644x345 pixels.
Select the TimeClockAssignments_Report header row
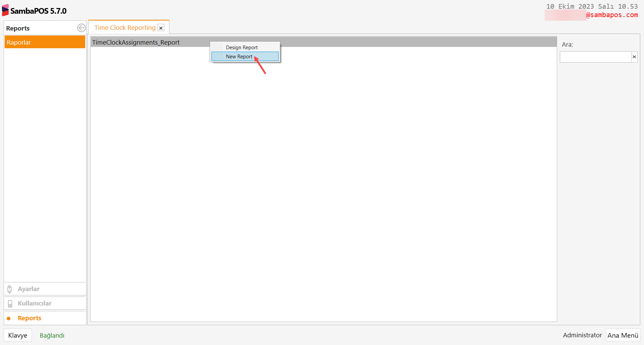click(x=136, y=42)
